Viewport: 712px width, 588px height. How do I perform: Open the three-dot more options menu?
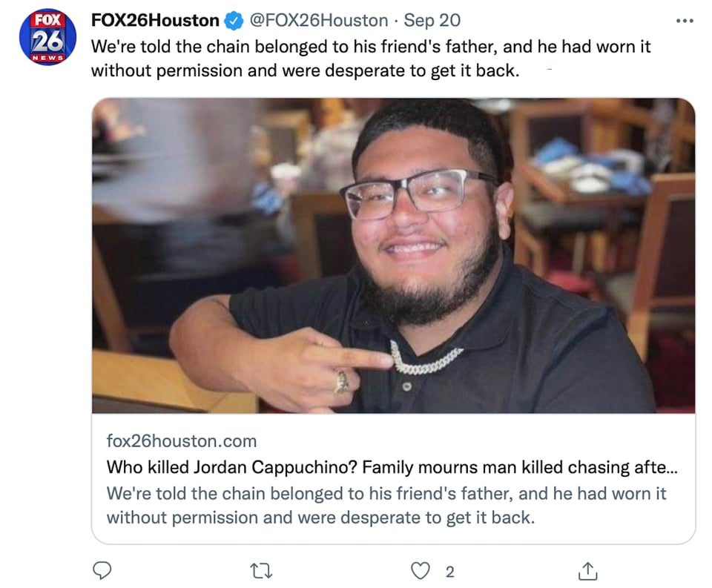pyautogui.click(x=685, y=21)
